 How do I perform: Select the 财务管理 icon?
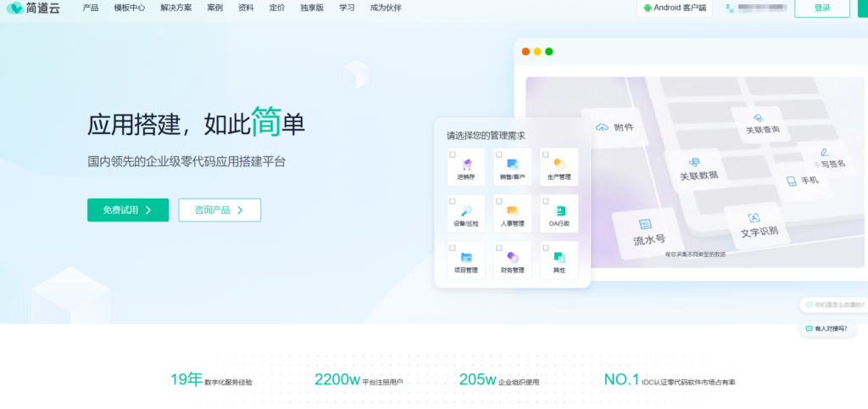click(513, 257)
